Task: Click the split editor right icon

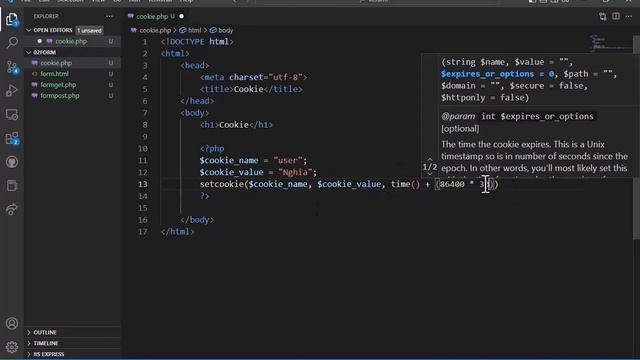Action: [616, 16]
